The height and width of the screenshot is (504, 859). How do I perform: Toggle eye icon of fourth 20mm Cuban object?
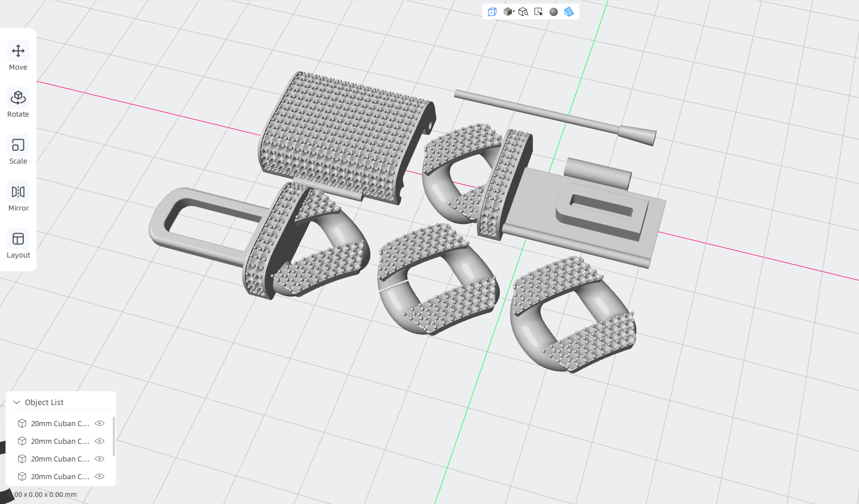99,476
